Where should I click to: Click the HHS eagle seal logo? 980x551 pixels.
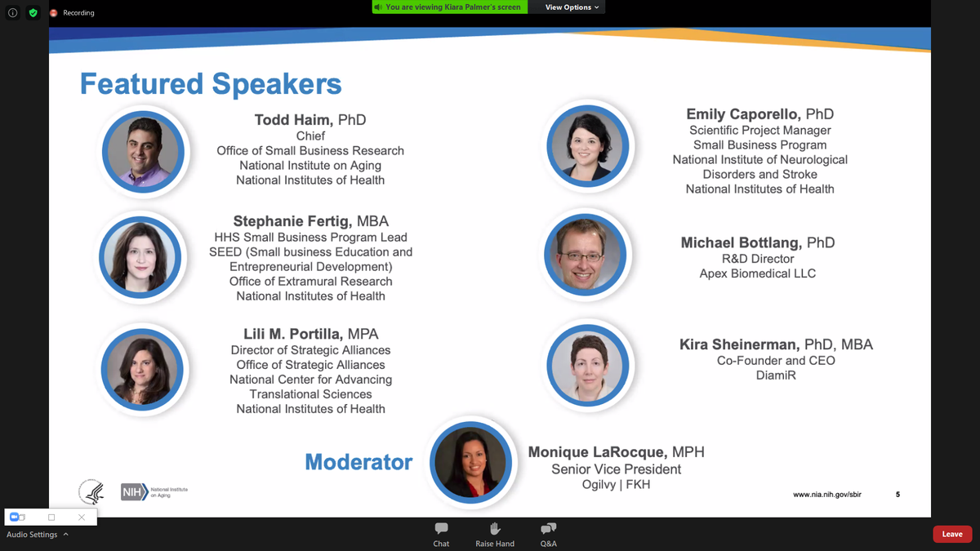(x=91, y=491)
